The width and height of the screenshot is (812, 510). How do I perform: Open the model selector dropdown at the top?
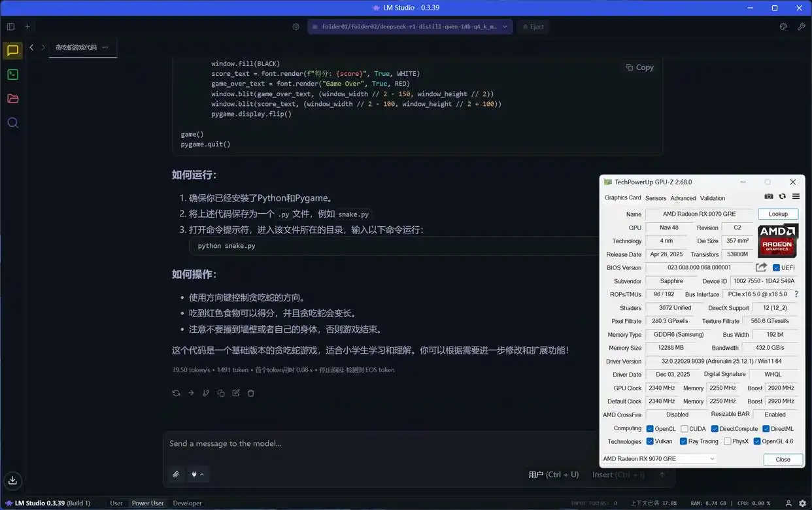click(x=411, y=27)
